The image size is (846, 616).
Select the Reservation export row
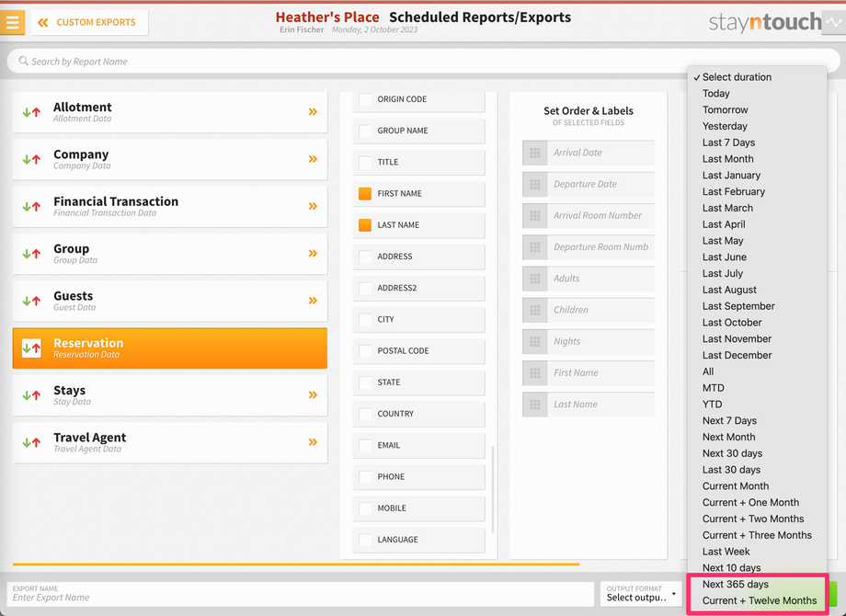pyautogui.click(x=170, y=348)
